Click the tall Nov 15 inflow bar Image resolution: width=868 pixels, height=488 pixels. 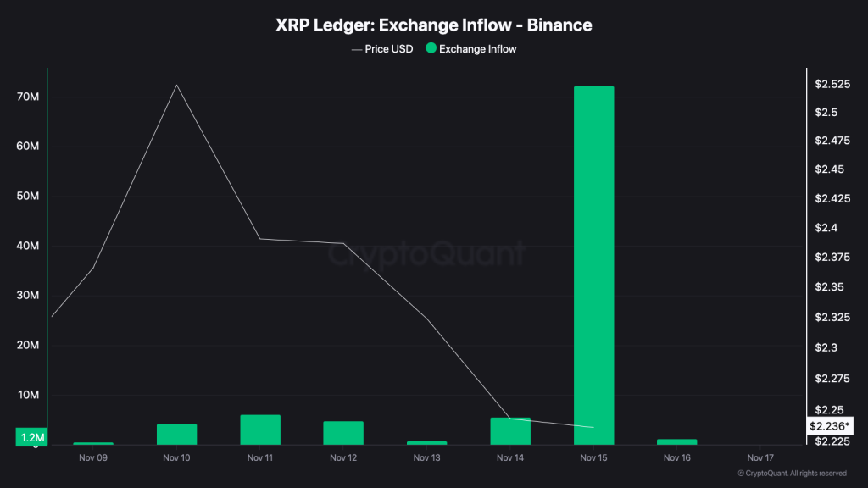tap(593, 263)
